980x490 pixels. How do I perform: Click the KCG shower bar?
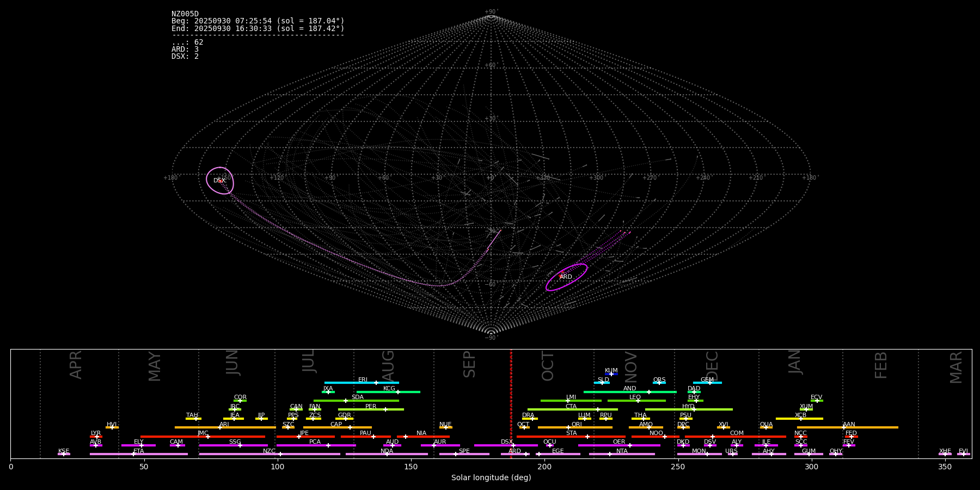388,391
